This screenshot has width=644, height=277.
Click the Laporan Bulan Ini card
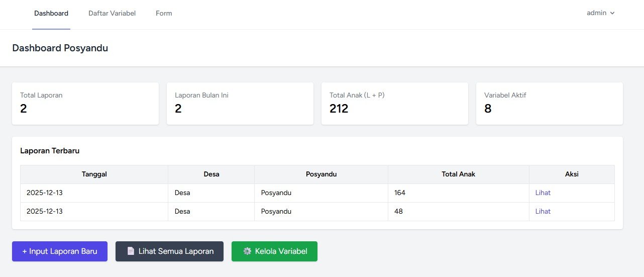tap(240, 104)
